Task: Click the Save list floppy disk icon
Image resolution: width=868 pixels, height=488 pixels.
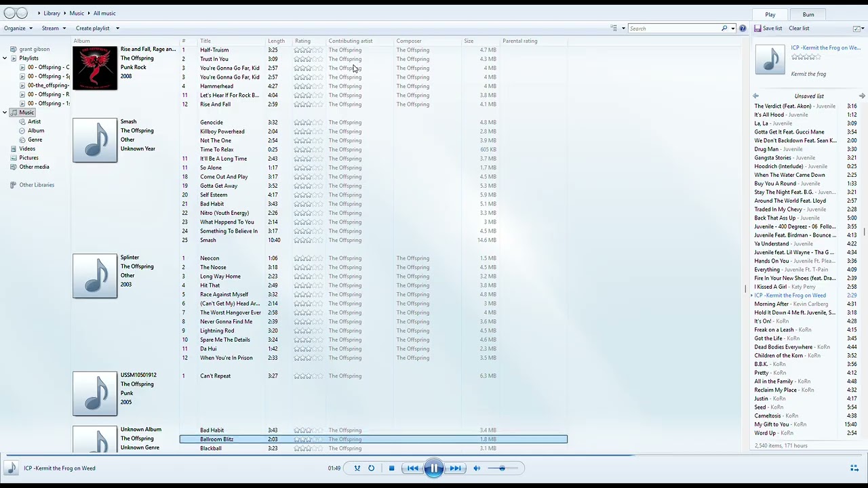Action: (x=757, y=28)
